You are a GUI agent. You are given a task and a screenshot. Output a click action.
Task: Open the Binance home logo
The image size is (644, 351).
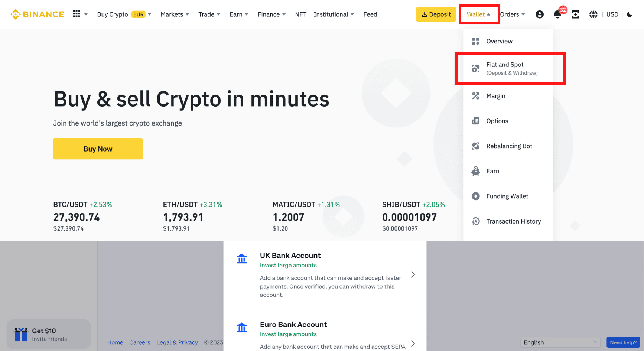point(37,14)
